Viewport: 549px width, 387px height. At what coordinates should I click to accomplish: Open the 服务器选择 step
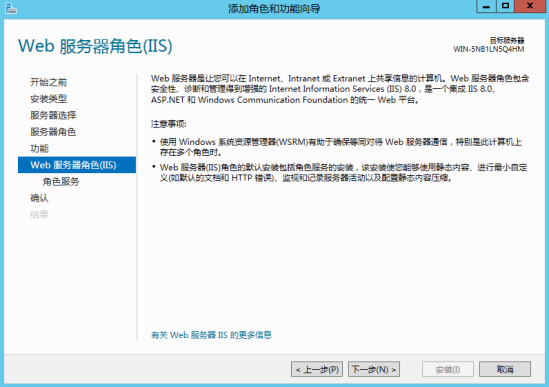tap(53, 115)
